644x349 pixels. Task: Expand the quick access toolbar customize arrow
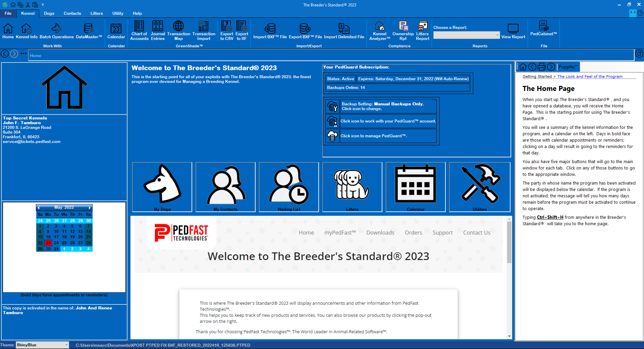click(x=43, y=5)
